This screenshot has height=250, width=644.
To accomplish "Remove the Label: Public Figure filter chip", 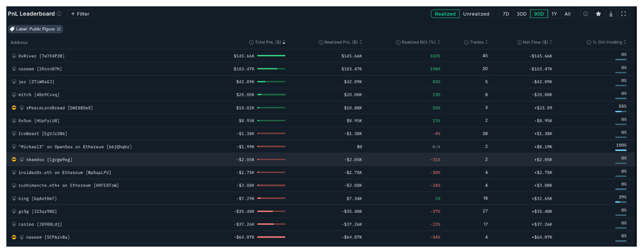I will pyautogui.click(x=59, y=29).
